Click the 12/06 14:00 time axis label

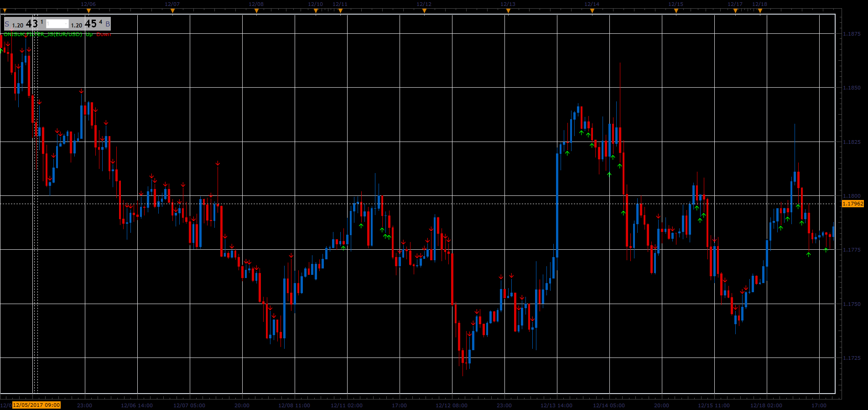[137, 405]
